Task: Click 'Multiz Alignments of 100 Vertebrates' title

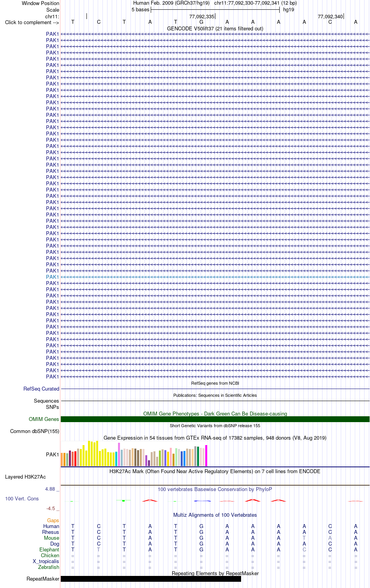Action: (x=215, y=515)
